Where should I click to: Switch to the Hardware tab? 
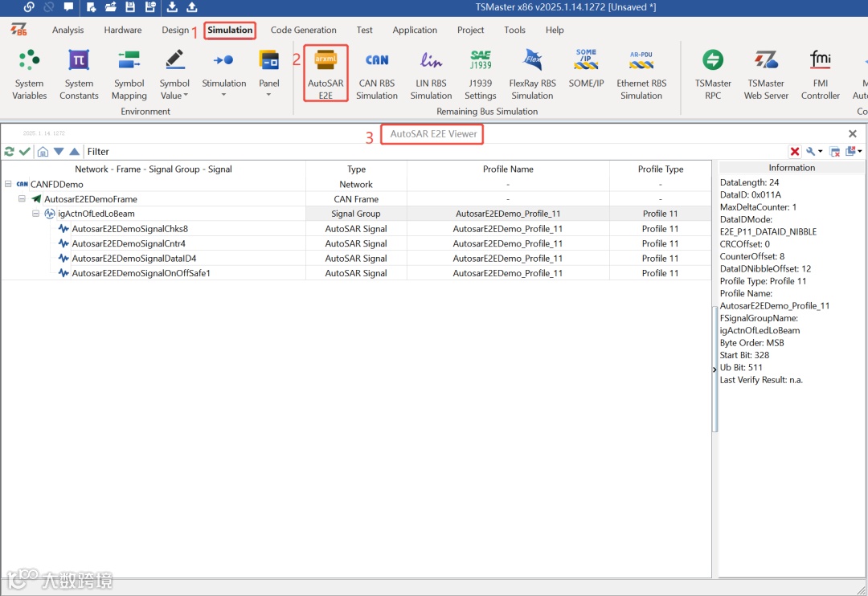123,30
